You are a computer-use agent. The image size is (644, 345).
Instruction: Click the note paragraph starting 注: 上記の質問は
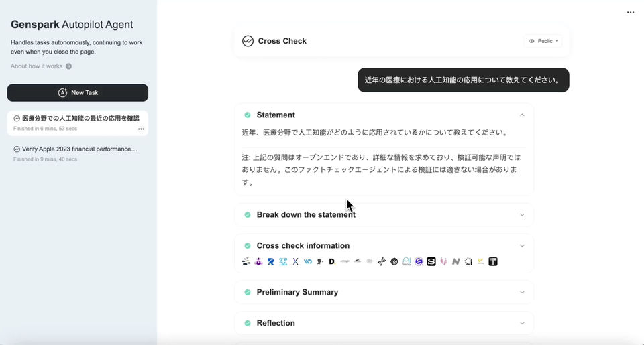[381, 169]
